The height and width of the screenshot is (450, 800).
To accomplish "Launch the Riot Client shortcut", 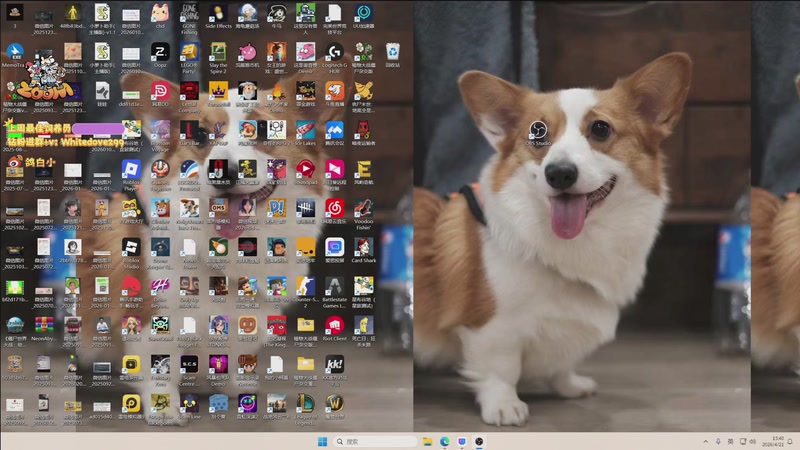I will pos(335,324).
